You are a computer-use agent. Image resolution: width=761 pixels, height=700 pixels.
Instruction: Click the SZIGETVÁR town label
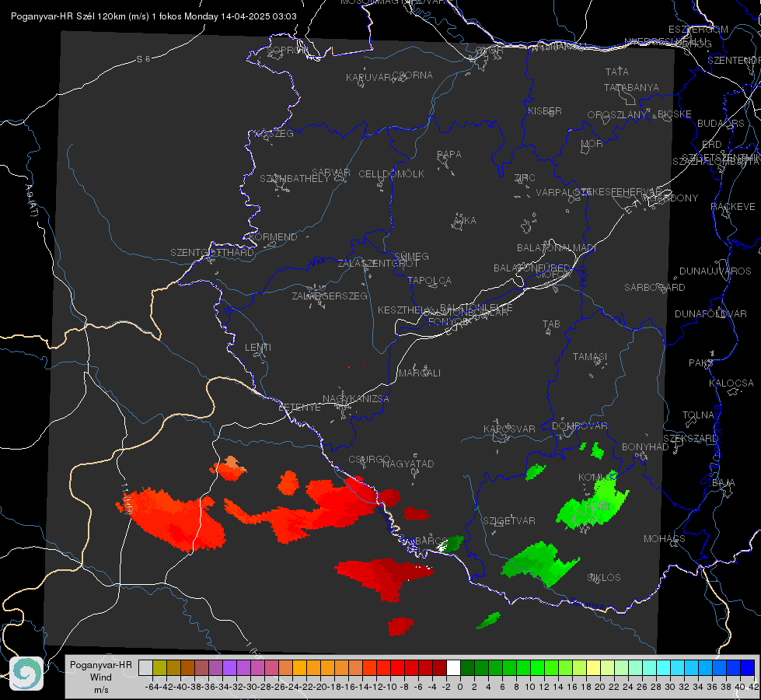click(x=509, y=521)
